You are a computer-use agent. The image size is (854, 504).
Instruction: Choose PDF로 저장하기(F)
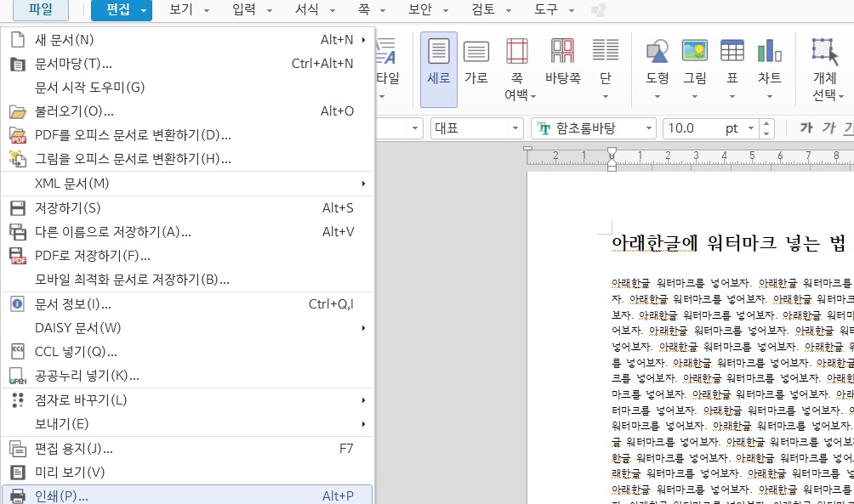point(187,256)
